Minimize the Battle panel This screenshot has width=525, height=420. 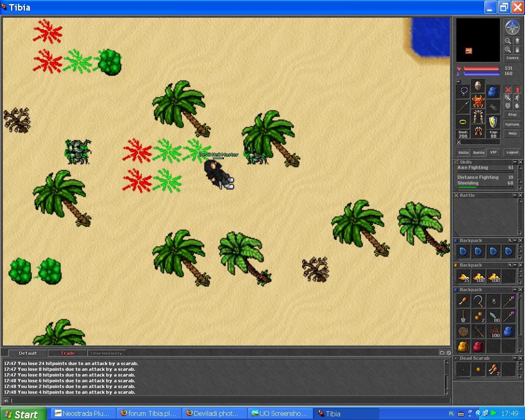click(515, 195)
